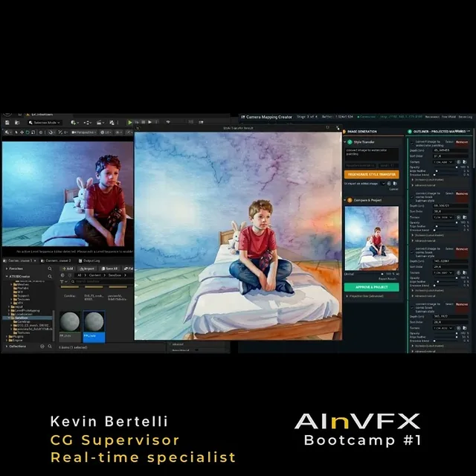476x476 pixels.
Task: Toggle the watercolor painting mapping checkbox
Action: (x=412, y=142)
